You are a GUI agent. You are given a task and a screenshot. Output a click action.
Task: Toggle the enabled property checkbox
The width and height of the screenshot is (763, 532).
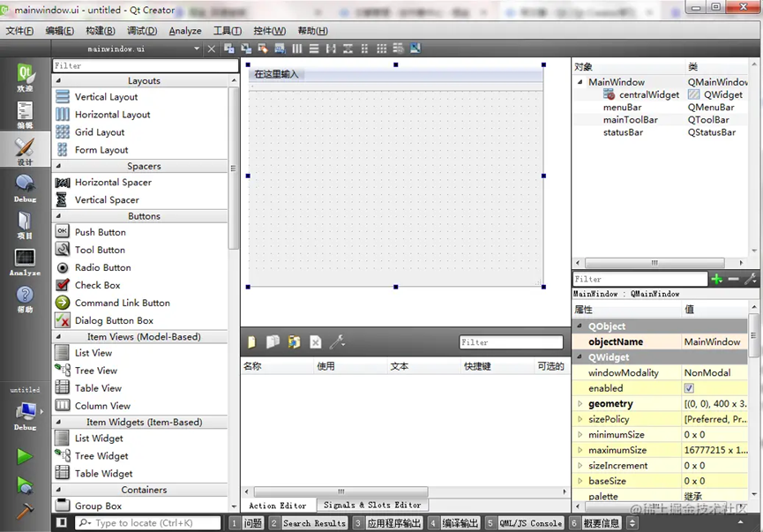pyautogui.click(x=689, y=388)
